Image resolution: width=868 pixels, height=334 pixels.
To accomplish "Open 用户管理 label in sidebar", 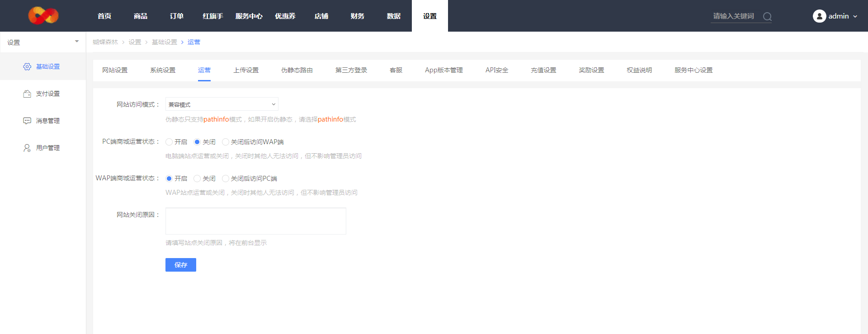I will coord(48,148).
